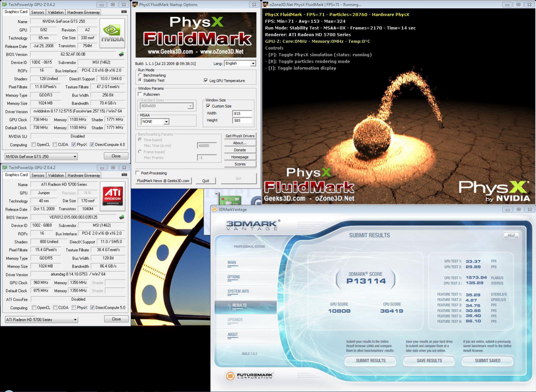Open the Lang English dropdown
The height and width of the screenshot is (392, 536).
click(240, 63)
